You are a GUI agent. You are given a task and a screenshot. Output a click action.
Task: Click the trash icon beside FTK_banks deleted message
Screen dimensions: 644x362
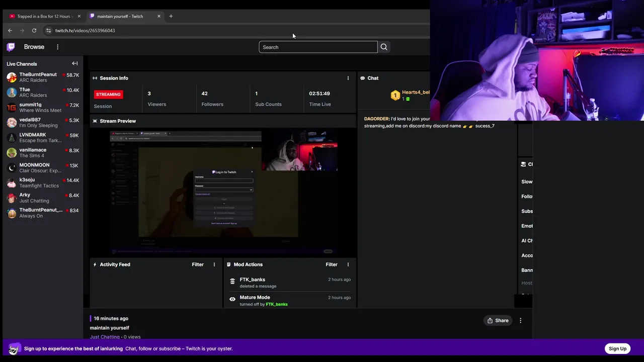[x=232, y=282]
